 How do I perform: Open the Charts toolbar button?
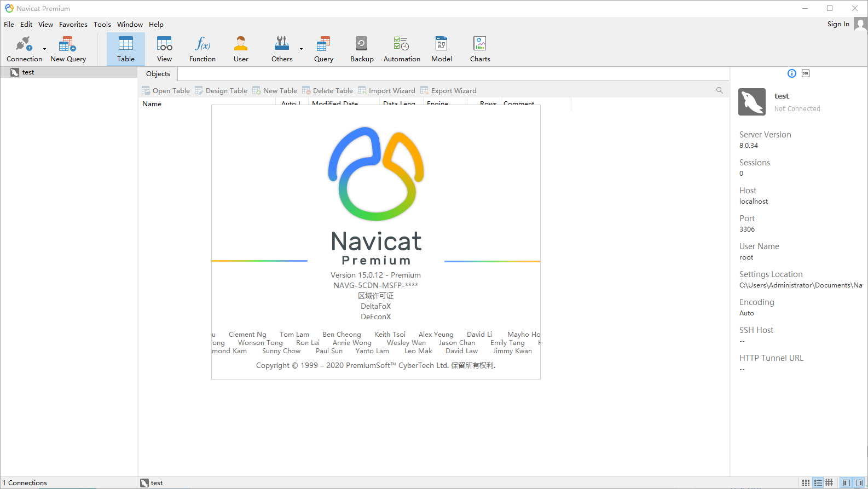coord(480,49)
